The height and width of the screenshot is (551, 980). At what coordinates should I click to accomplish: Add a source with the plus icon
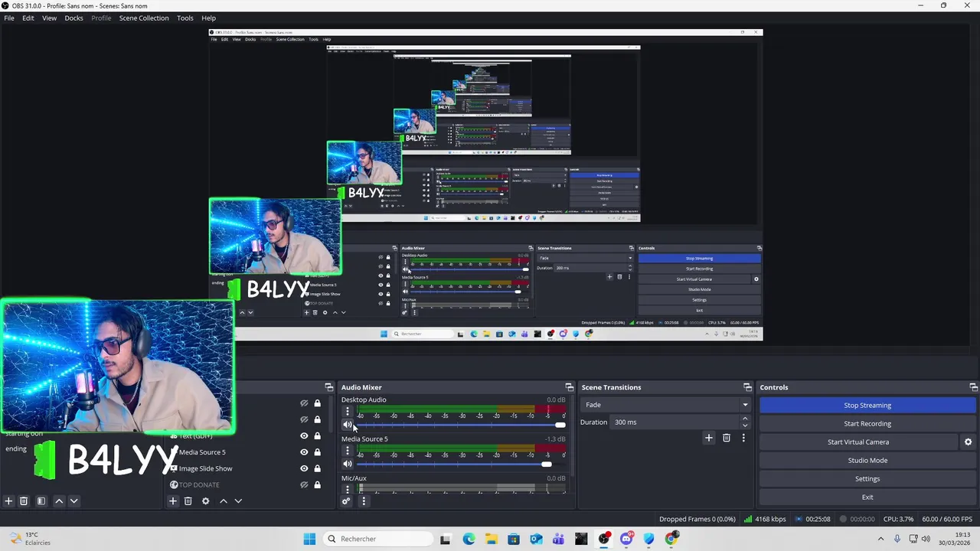[x=173, y=501]
